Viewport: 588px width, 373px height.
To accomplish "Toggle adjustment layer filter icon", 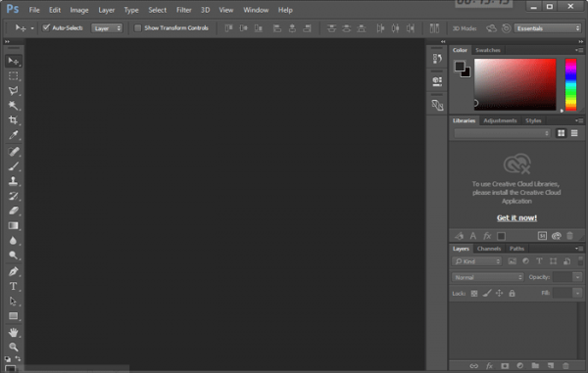I will (x=525, y=261).
